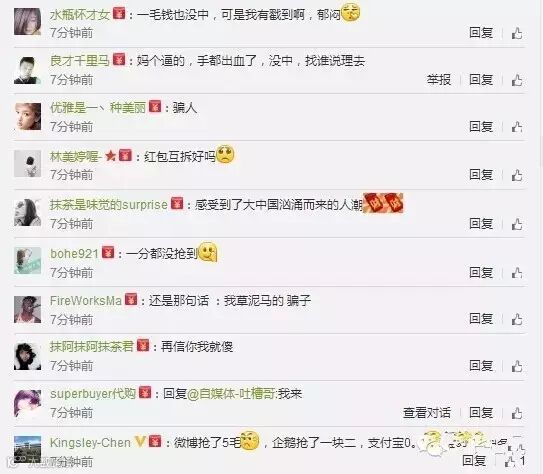This screenshot has width=543, height=474.
Task: Open 优雅是一、种美丽's profile name
Action: (x=98, y=108)
